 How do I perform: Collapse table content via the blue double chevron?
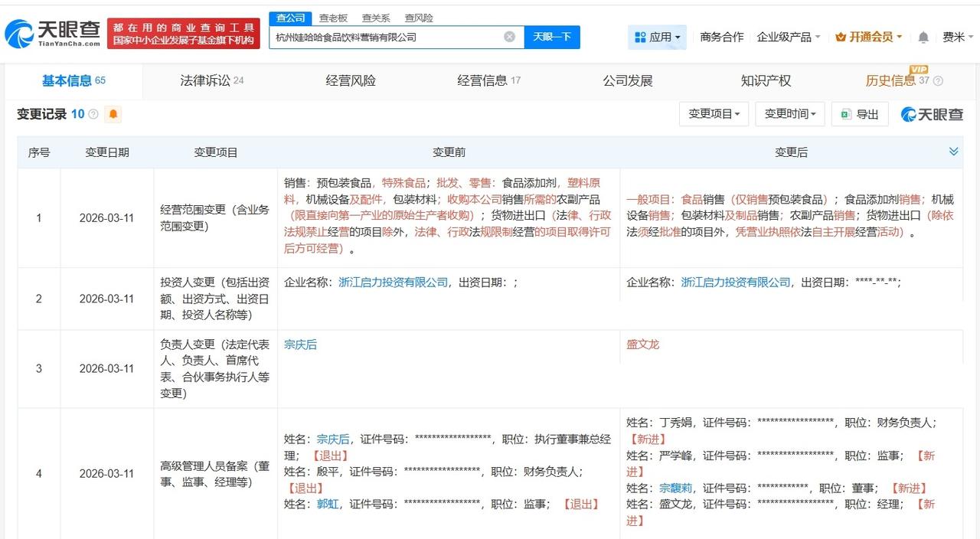tap(954, 152)
